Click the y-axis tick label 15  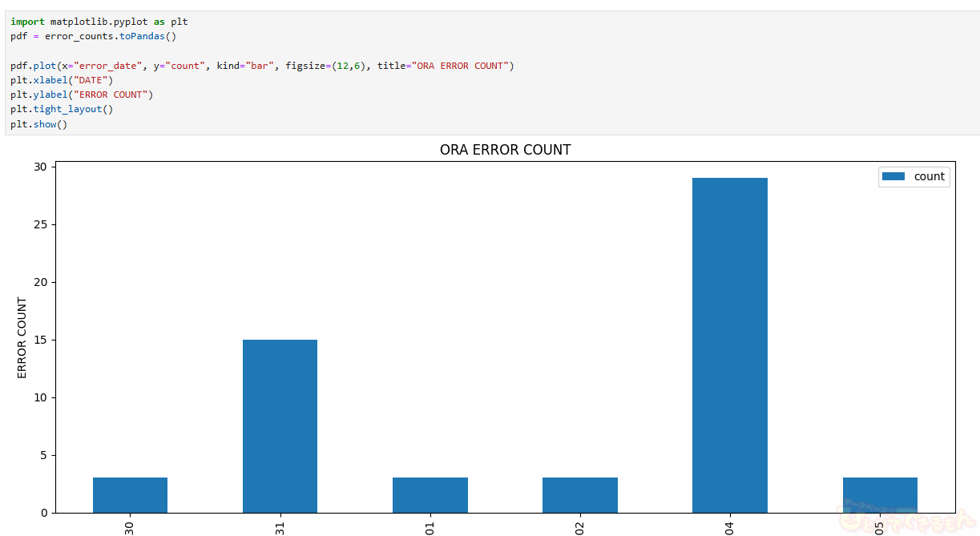(x=40, y=340)
